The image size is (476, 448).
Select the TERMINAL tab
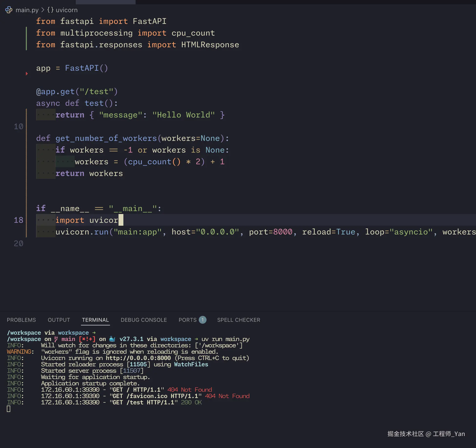(x=95, y=320)
